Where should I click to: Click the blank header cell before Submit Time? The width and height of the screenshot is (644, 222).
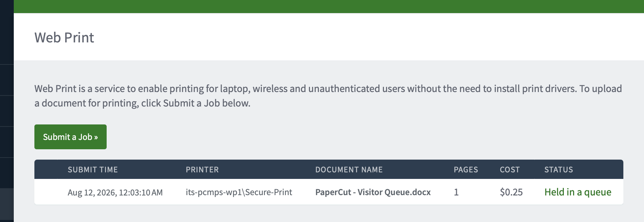[51, 169]
